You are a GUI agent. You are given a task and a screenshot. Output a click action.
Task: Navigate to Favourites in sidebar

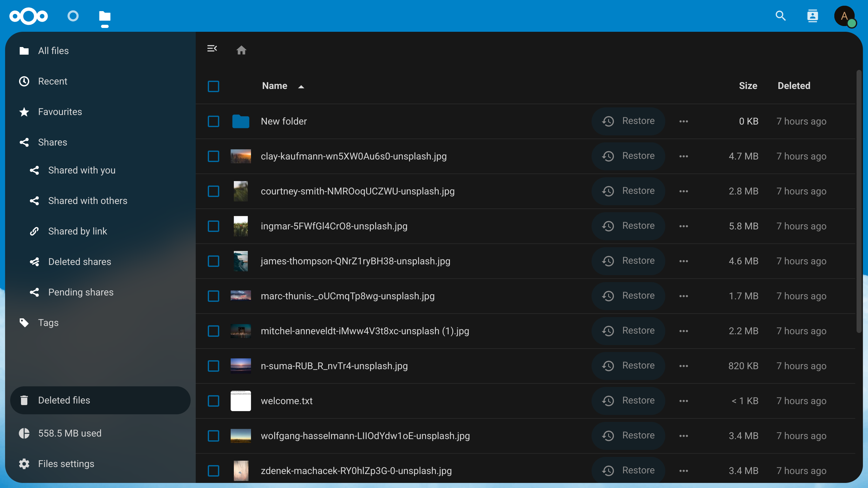point(60,112)
